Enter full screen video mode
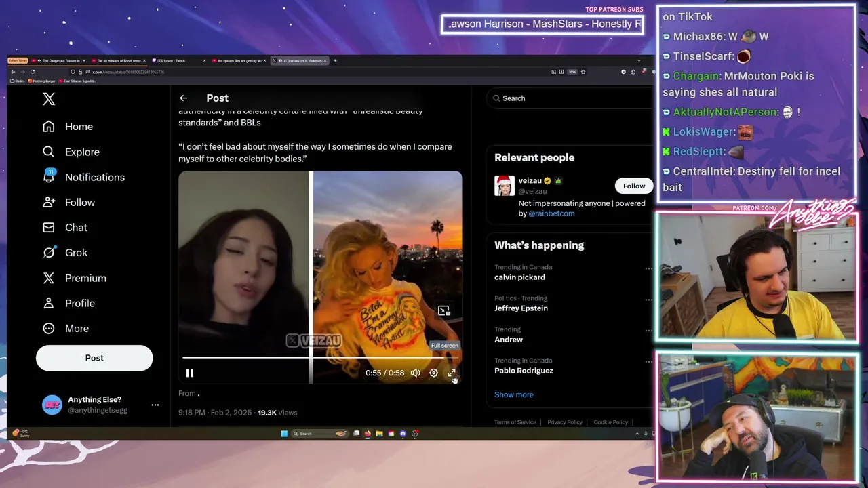 (452, 373)
